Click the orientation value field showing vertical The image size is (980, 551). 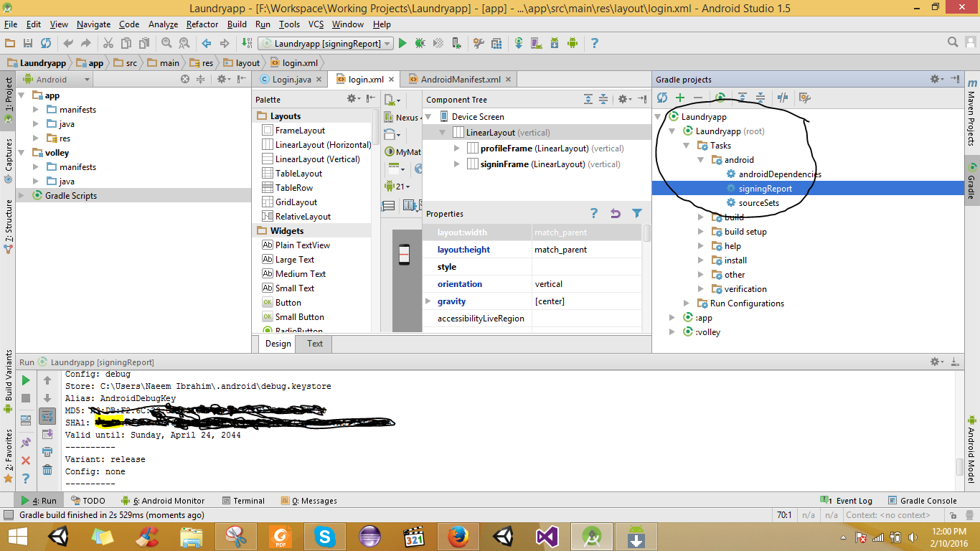pos(587,284)
